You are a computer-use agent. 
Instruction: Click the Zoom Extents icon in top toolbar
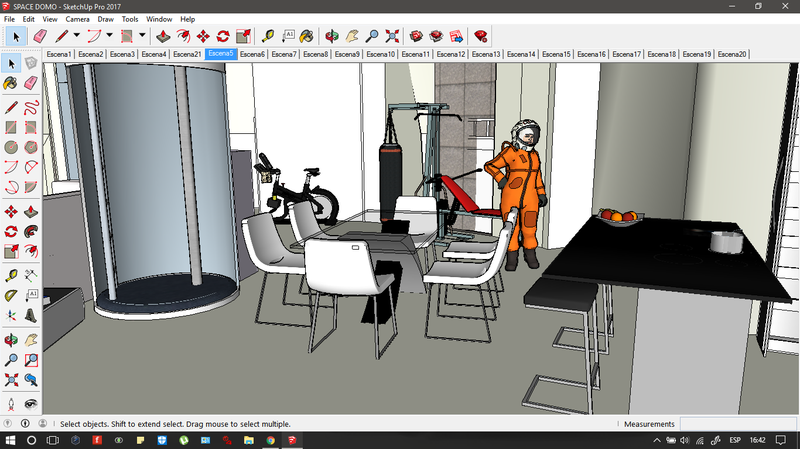tap(393, 36)
